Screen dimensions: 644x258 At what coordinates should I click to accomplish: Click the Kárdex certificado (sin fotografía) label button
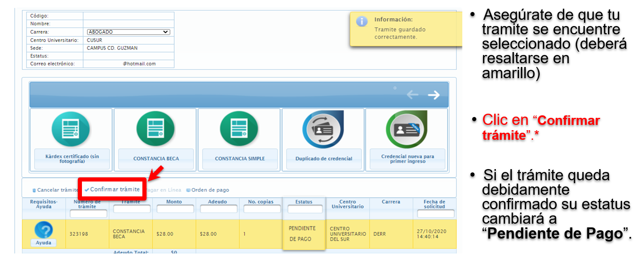72,159
